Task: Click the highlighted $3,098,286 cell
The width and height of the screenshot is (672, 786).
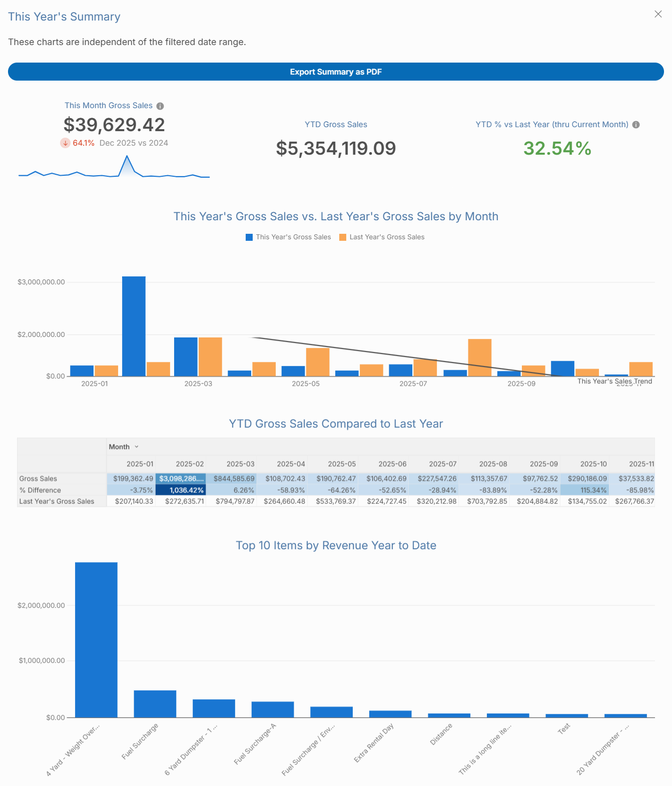Action: pos(181,479)
